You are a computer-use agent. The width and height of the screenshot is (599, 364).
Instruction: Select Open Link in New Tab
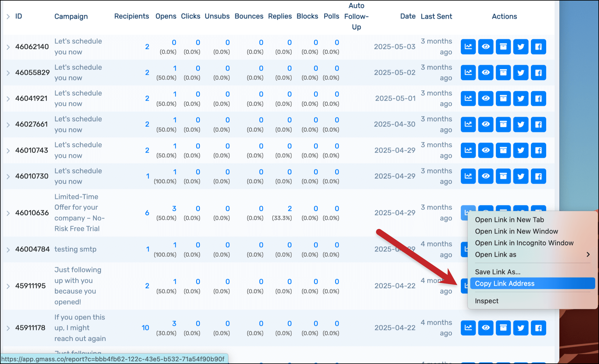coord(509,220)
